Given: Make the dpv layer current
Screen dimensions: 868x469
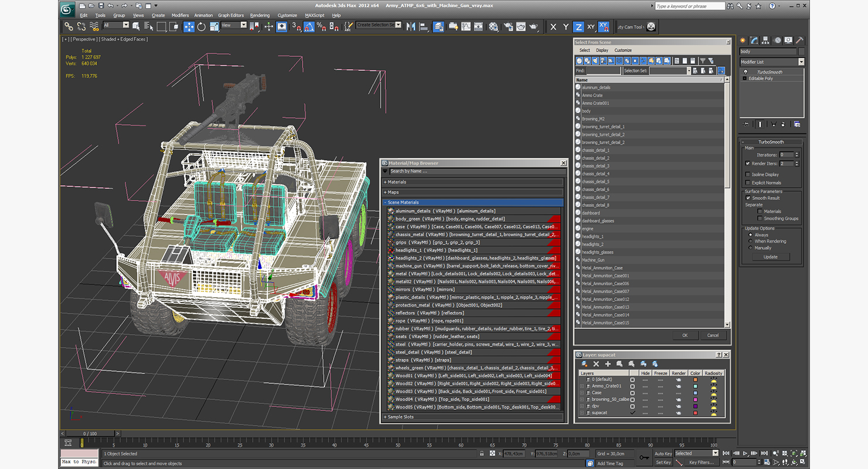Looking at the screenshot, I should tap(632, 406).
